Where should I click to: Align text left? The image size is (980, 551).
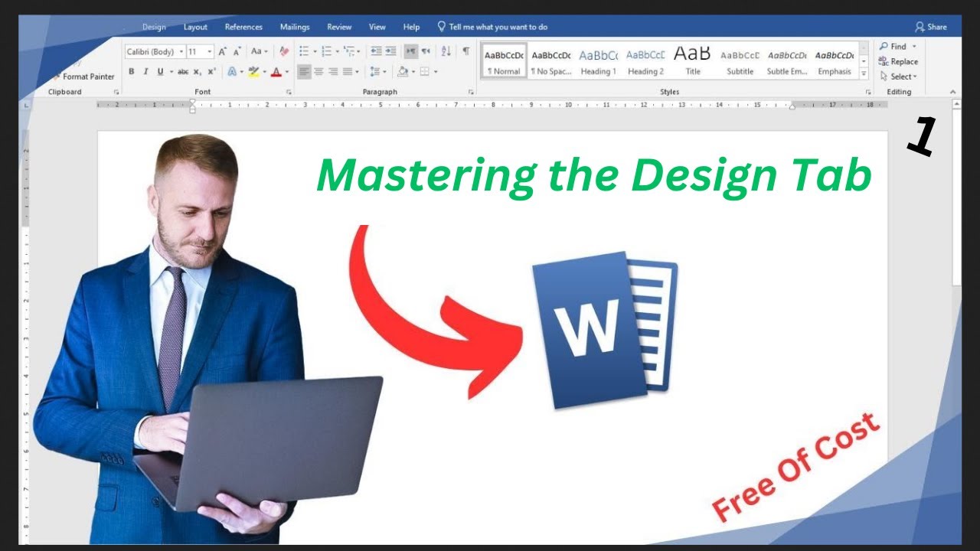click(304, 72)
